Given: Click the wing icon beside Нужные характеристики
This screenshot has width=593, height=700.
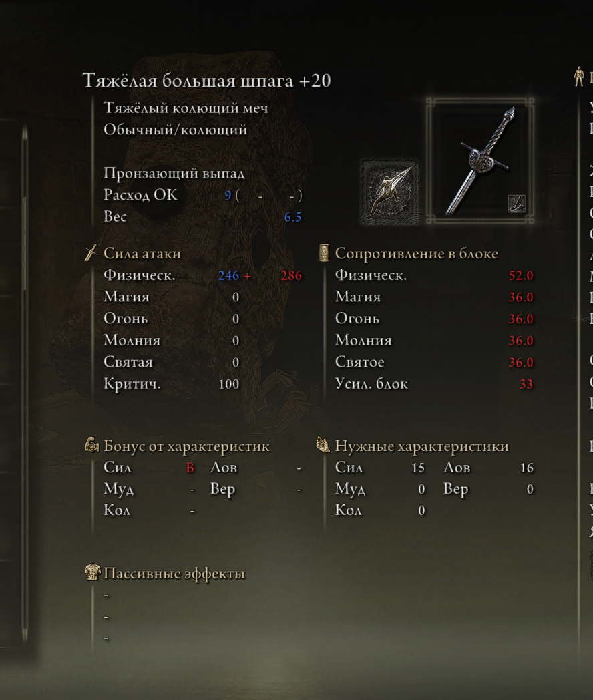Looking at the screenshot, I should [323, 445].
